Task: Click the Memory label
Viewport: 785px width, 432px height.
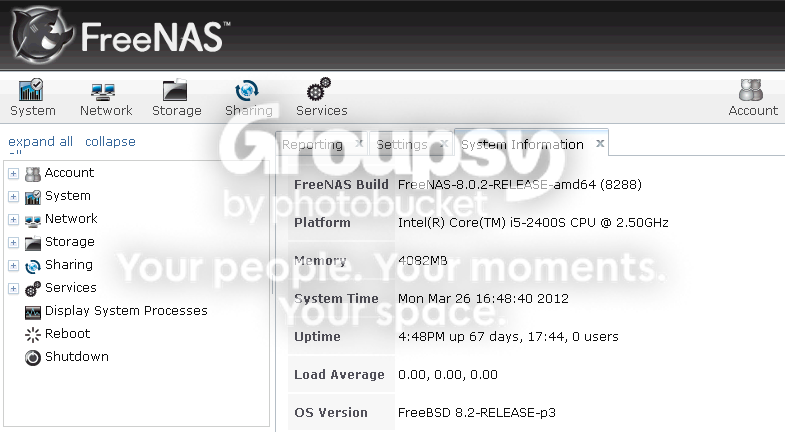Action: [320, 261]
